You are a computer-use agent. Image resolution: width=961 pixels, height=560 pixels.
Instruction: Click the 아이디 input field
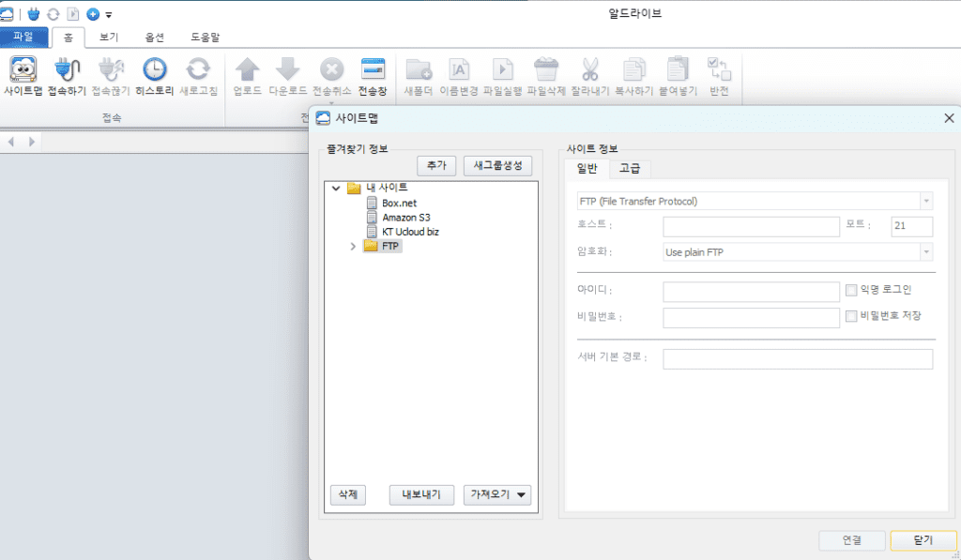[751, 292]
